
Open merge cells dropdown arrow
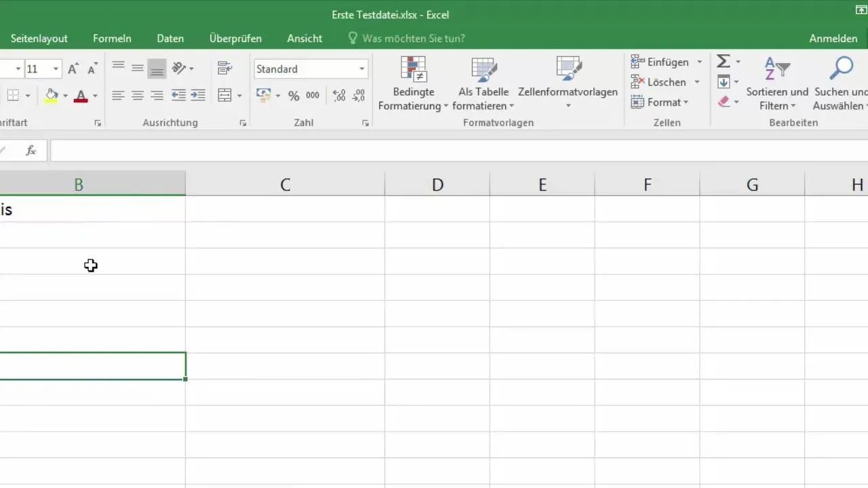(239, 96)
